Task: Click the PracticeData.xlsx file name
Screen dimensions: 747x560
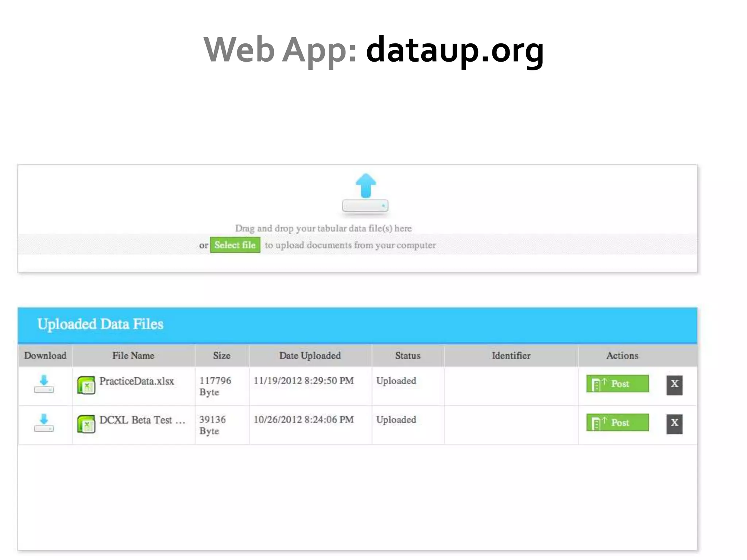Action: point(137,381)
